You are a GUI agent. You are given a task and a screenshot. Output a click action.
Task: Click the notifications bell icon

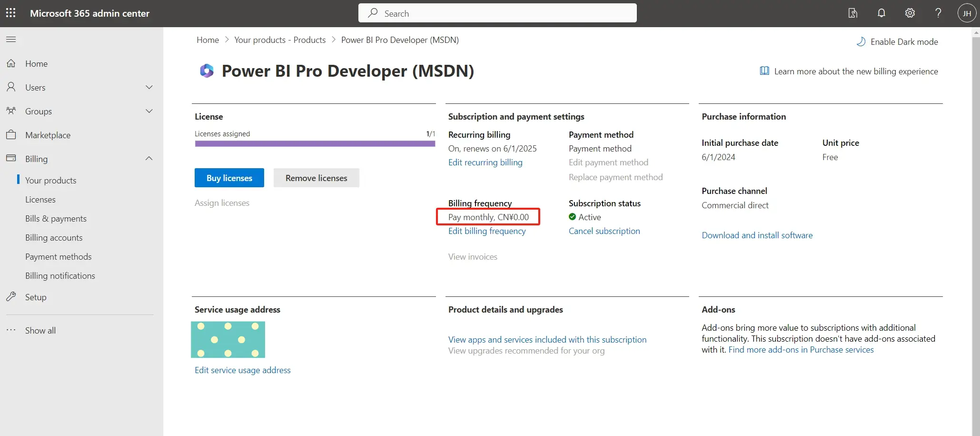pos(881,13)
